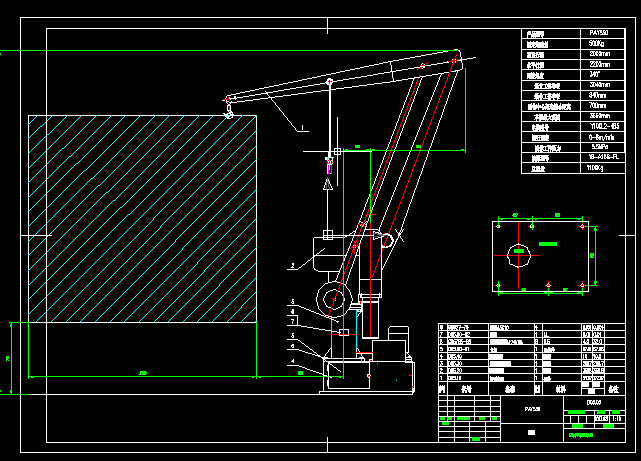Click the '1:10' scale cell in title block

pyautogui.click(x=617, y=419)
